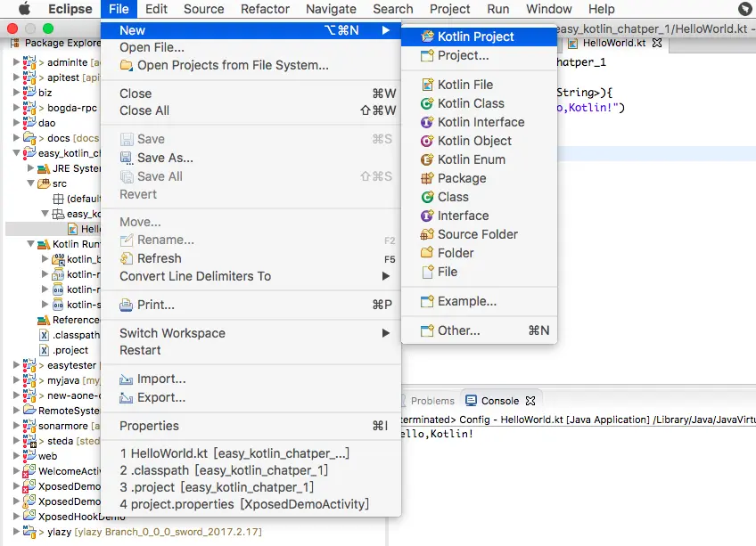Expand the biz project node
The width and height of the screenshot is (756, 546).
pyautogui.click(x=16, y=92)
